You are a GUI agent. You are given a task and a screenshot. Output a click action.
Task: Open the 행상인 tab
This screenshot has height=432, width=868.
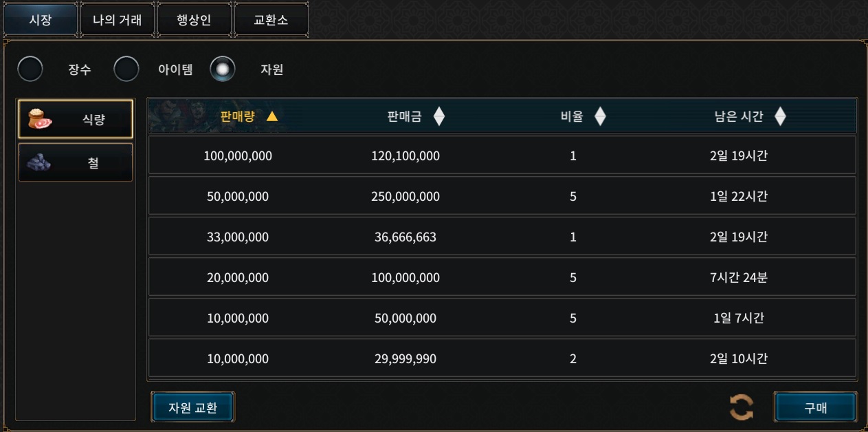194,20
